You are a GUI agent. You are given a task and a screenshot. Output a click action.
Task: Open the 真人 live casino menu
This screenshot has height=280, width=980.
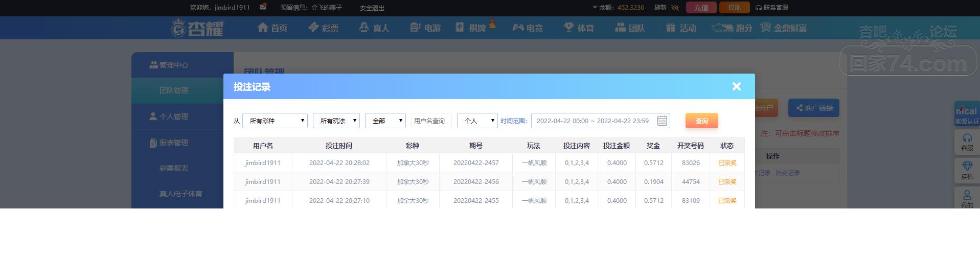coord(375,28)
